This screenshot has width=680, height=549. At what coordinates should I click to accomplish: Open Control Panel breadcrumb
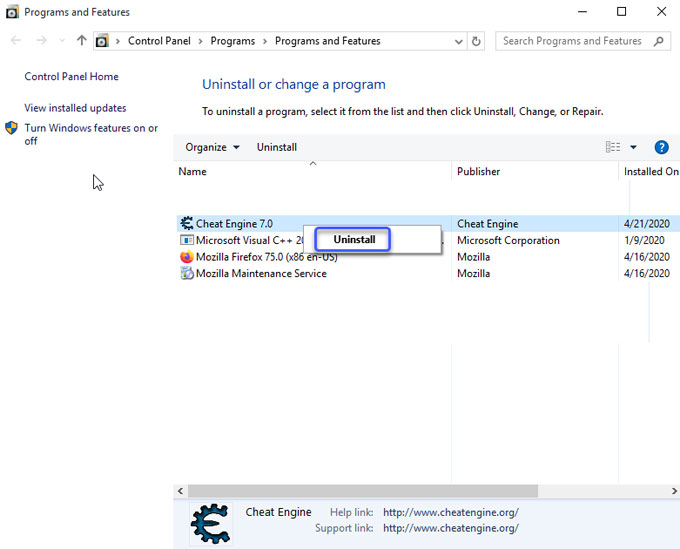pyautogui.click(x=159, y=41)
